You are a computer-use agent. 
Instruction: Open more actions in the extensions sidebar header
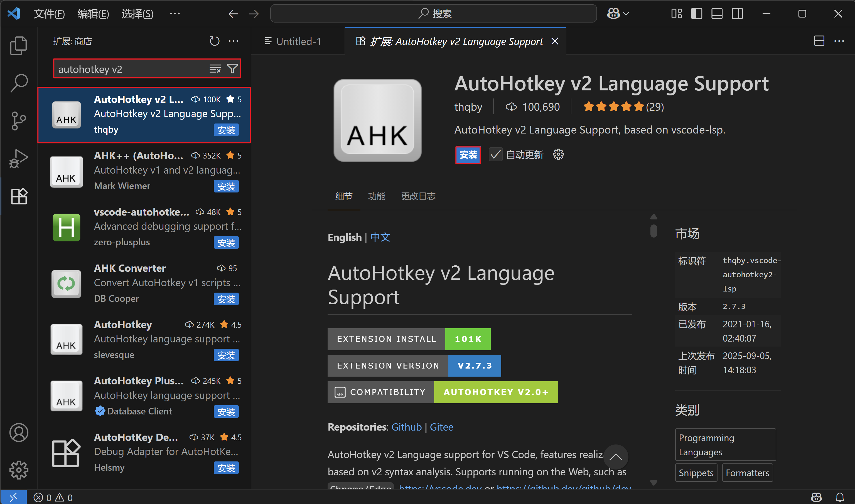coord(234,41)
